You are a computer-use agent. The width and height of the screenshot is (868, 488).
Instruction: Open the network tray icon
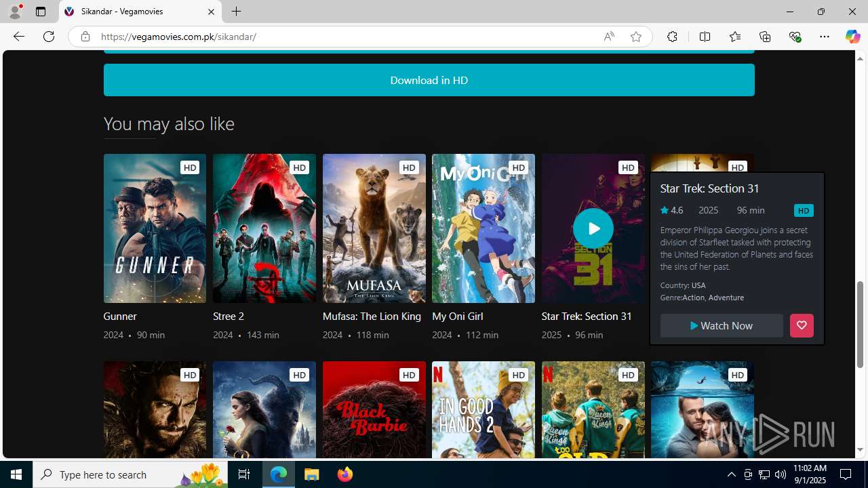pyautogui.click(x=764, y=474)
